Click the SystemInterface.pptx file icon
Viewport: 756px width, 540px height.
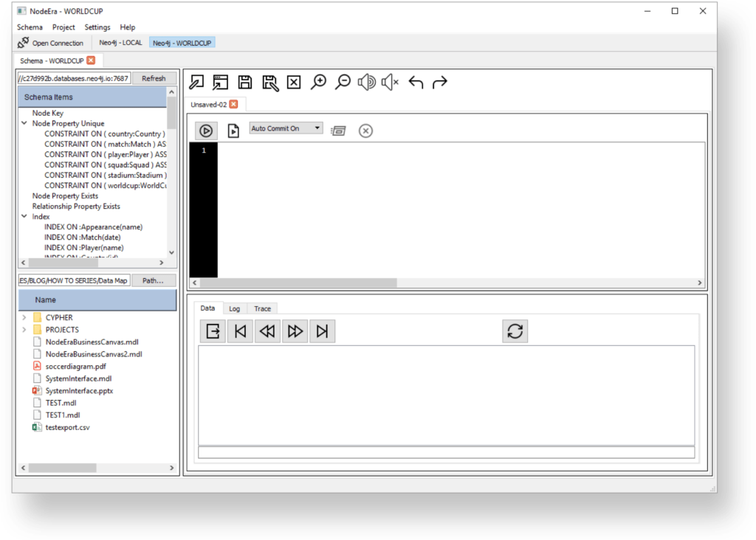point(37,391)
